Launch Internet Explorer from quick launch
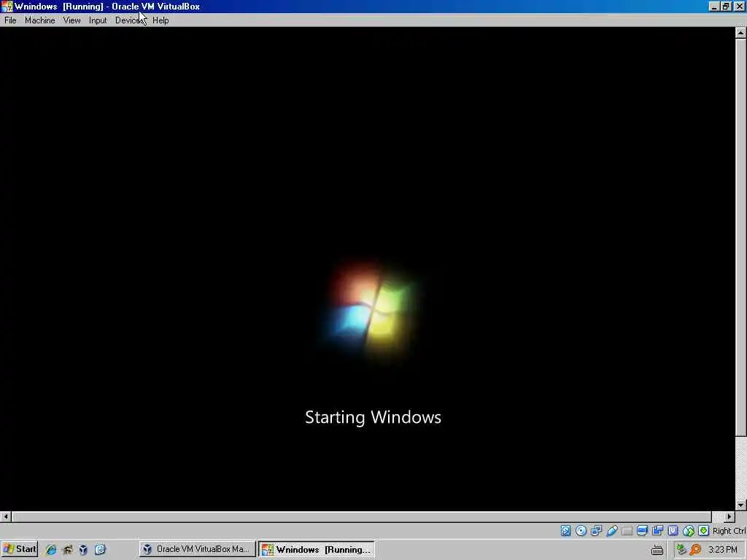747x560 pixels. pyautogui.click(x=51, y=550)
